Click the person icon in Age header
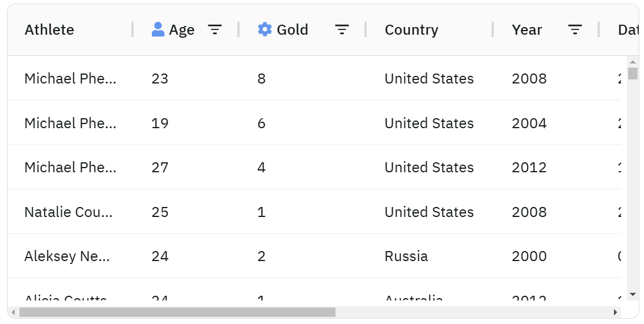The image size is (644, 324). pos(158,29)
